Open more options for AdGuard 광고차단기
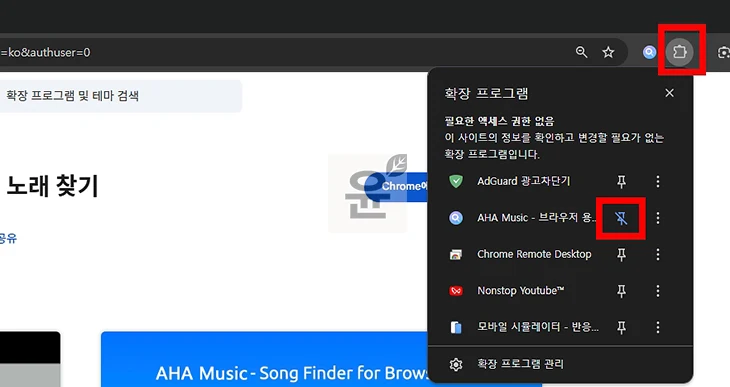 pyautogui.click(x=658, y=181)
